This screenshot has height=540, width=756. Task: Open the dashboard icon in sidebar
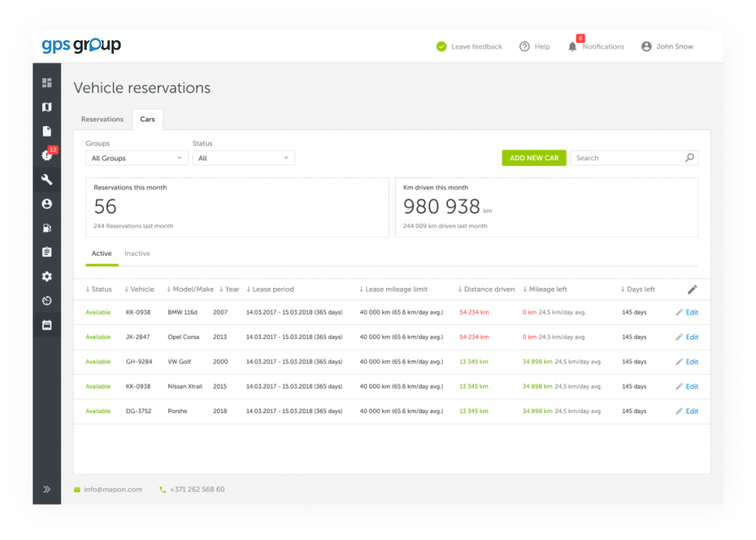47,83
